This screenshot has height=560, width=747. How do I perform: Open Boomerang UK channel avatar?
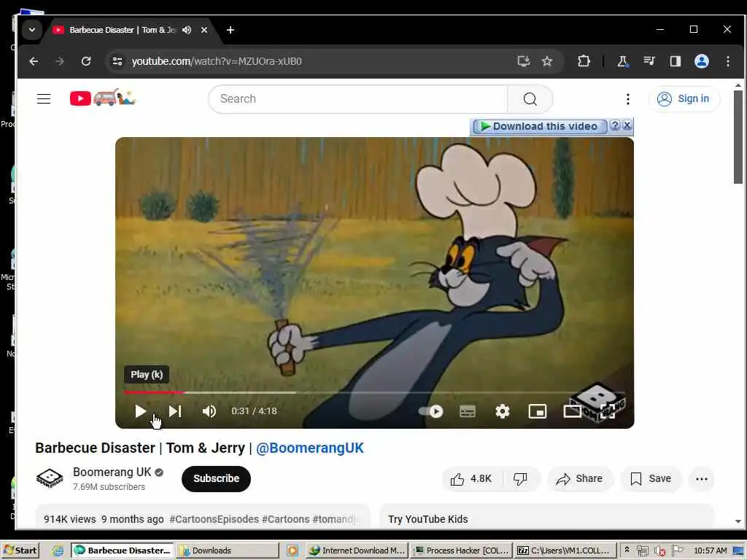(x=50, y=478)
